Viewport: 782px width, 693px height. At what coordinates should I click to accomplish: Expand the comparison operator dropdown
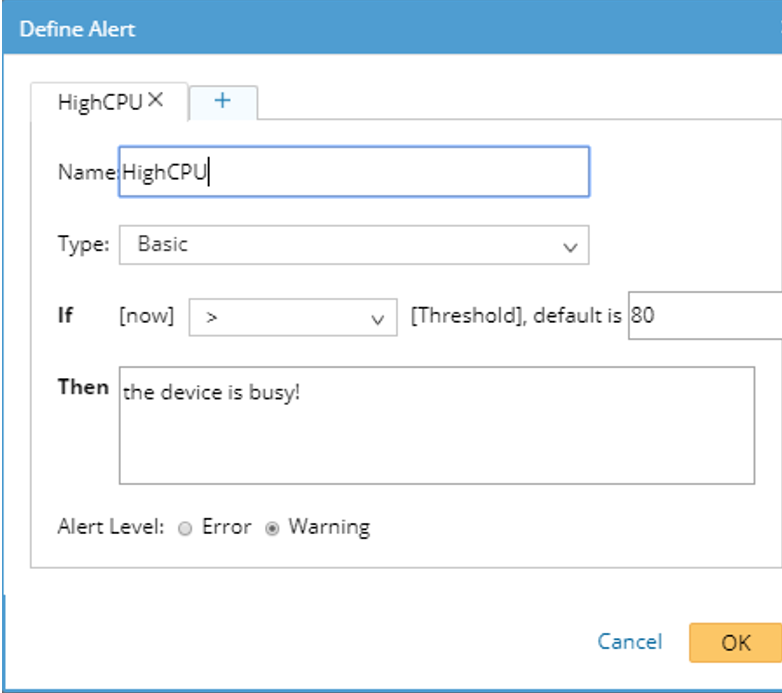point(292,317)
